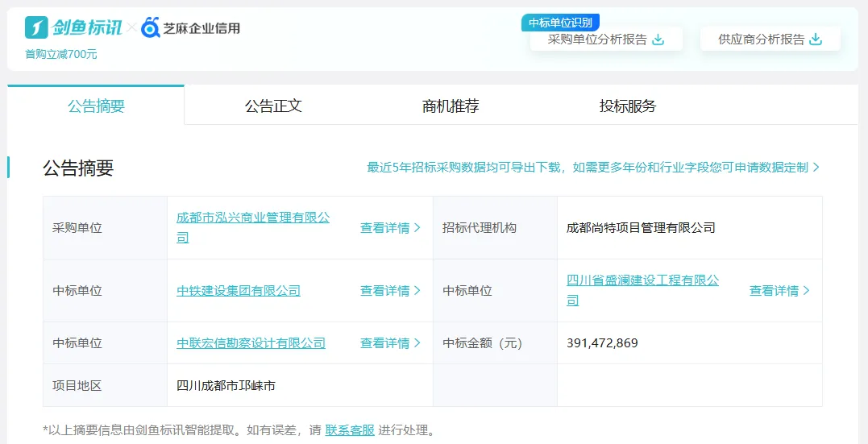Image resolution: width=868 pixels, height=444 pixels.
Task: Switch to the 公告正文 tab
Action: (273, 106)
